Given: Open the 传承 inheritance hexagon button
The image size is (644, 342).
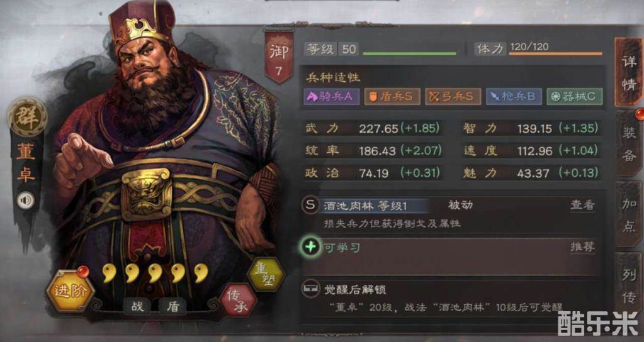Looking at the screenshot, I should click(x=239, y=300).
